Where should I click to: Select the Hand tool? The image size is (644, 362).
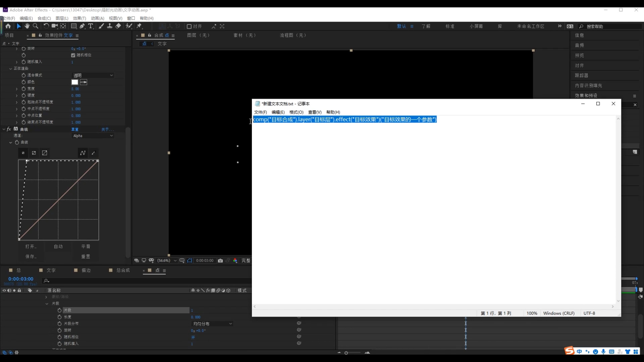27,26
